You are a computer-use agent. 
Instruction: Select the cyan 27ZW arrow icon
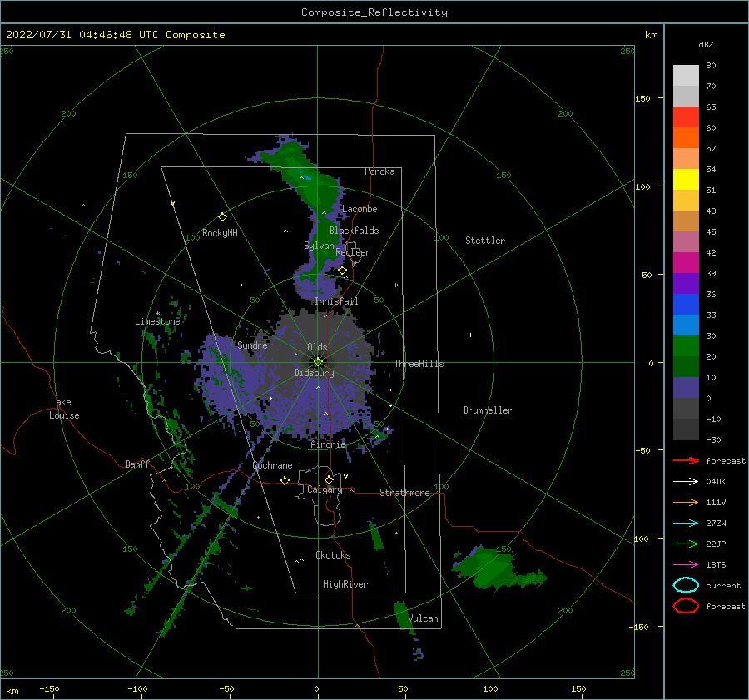pos(686,524)
